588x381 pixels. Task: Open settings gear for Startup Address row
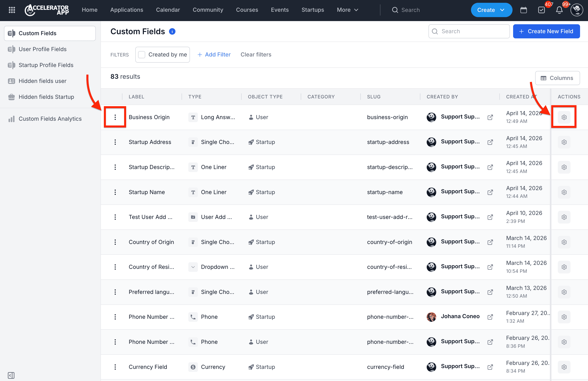pyautogui.click(x=564, y=142)
